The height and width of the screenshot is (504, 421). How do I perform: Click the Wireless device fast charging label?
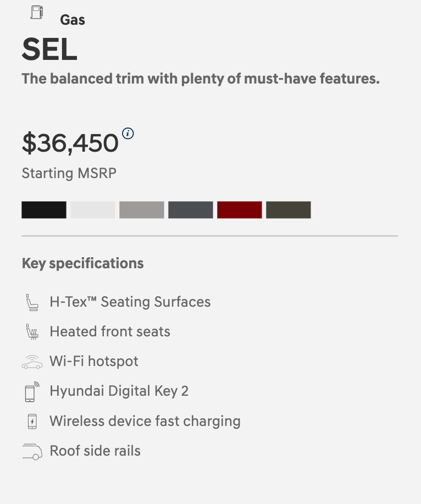[145, 421]
